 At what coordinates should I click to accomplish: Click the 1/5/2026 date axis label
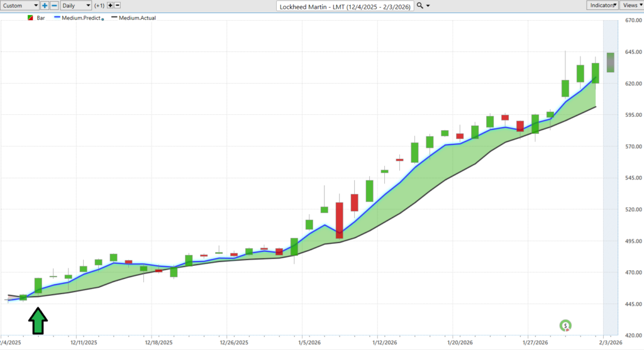(x=309, y=342)
